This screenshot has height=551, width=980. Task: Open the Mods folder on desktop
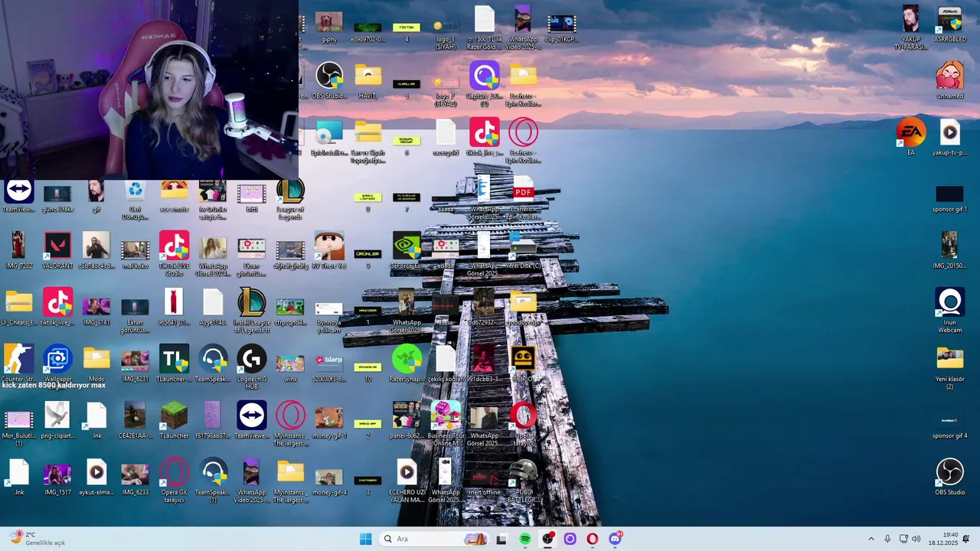click(96, 364)
